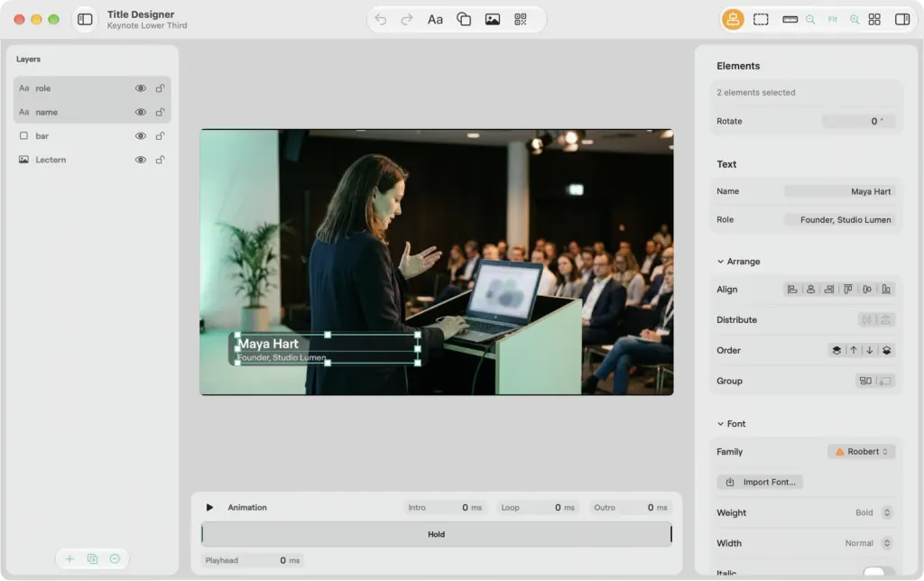This screenshot has width=924, height=581.
Task: Align selected elements to left edge
Action: (x=792, y=290)
